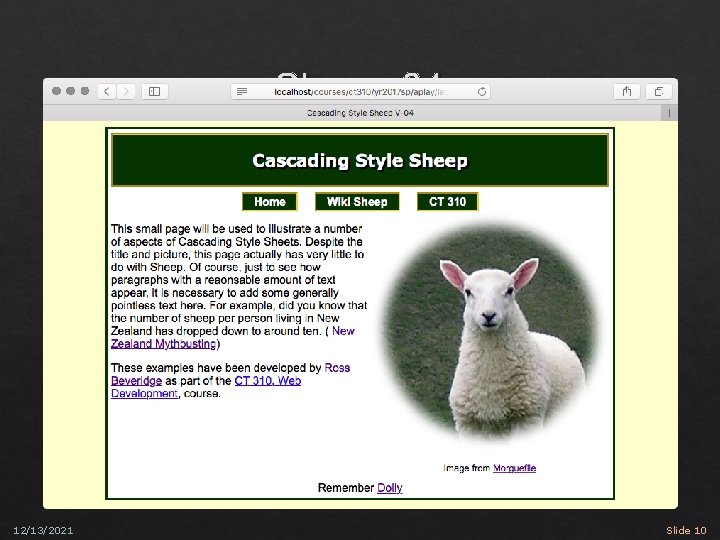Click the 'Slide 10' label
720x540 pixels.
pyautogui.click(x=686, y=530)
